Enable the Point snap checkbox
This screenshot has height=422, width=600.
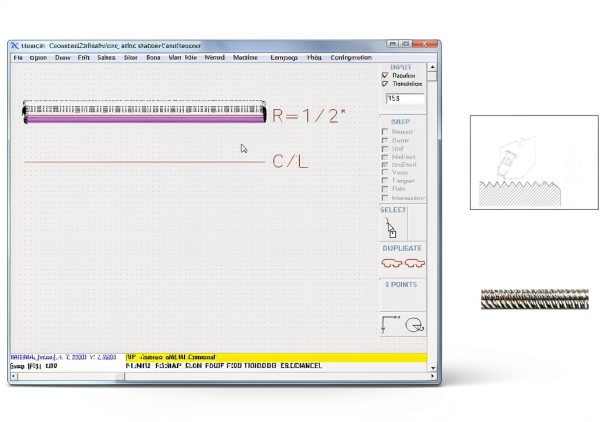click(385, 189)
